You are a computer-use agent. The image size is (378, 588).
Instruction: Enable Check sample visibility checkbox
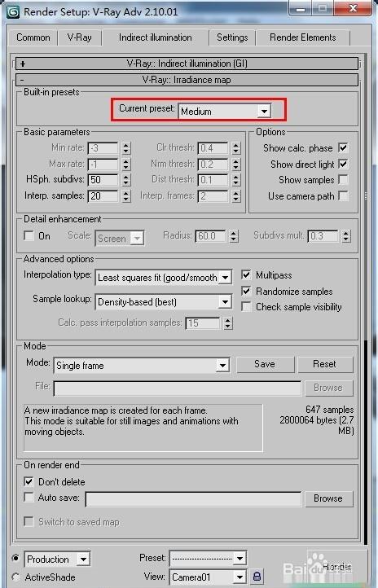(246, 307)
